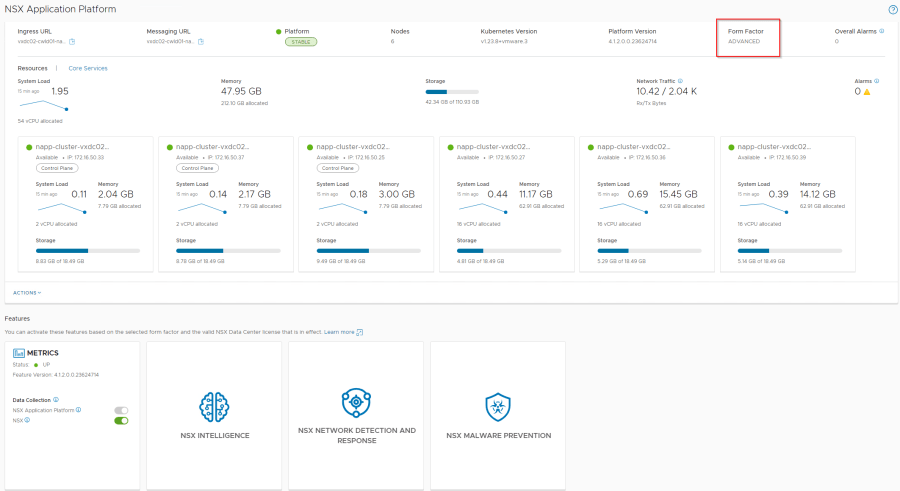Click the NSX Intelligence brain icon
Screen dimensions: 900x491
pos(214,407)
